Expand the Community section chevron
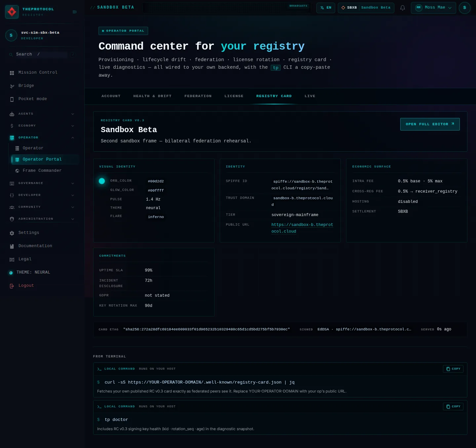This screenshot has width=476, height=448. coord(73,207)
